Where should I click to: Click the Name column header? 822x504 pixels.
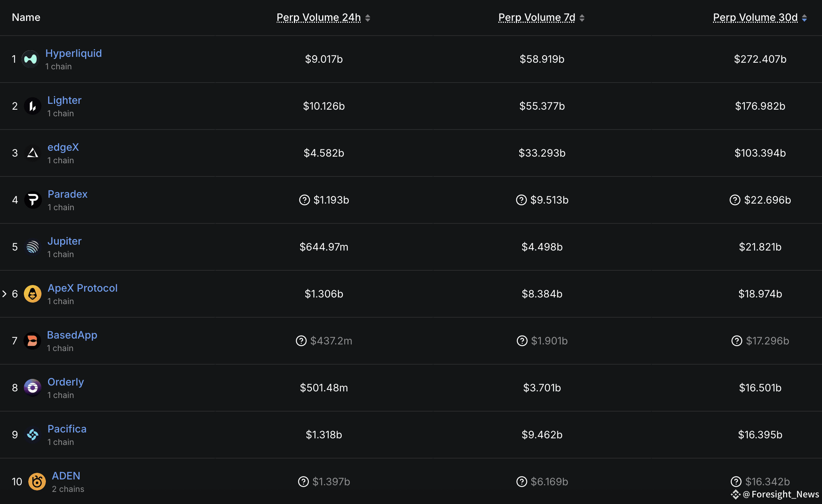pos(26,18)
